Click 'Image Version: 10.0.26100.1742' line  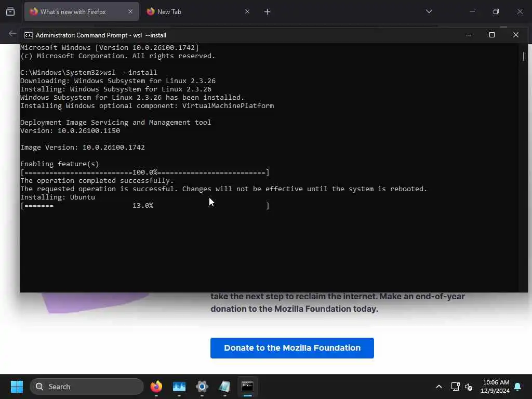(x=83, y=147)
